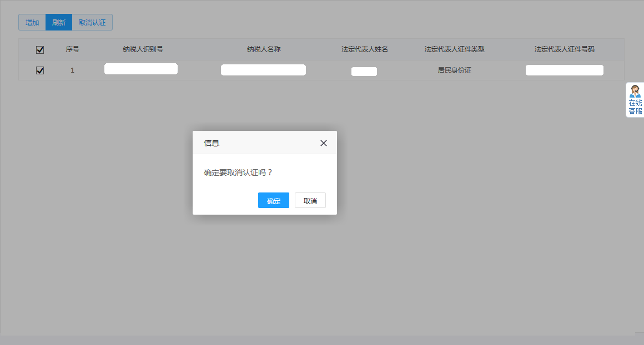Close the 信息 dialog with the X
Image resolution: width=644 pixels, height=345 pixels.
(x=323, y=143)
